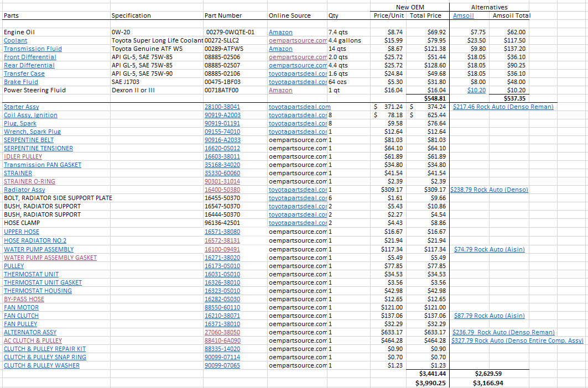The height and width of the screenshot is (388, 588).
Task: Open the Coolant parts link
Action: pyautogui.click(x=15, y=40)
